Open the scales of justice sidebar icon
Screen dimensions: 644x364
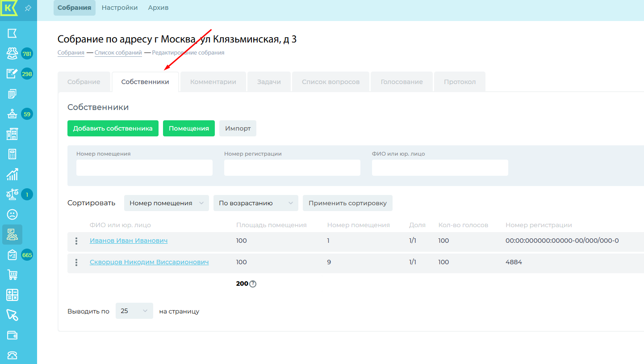tap(12, 195)
